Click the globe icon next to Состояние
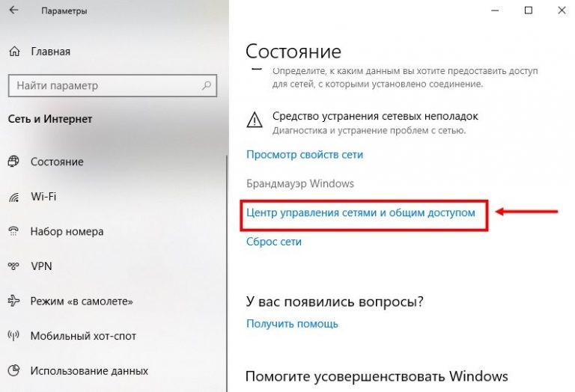 tap(13, 162)
